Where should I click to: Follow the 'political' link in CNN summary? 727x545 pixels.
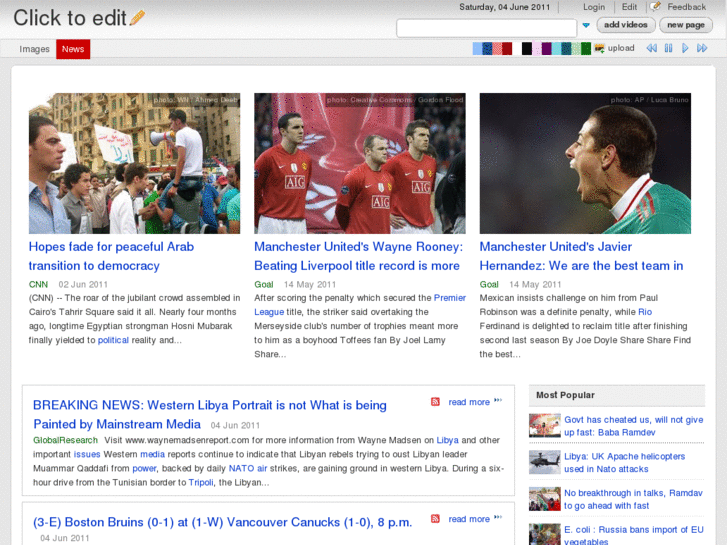click(x=113, y=340)
